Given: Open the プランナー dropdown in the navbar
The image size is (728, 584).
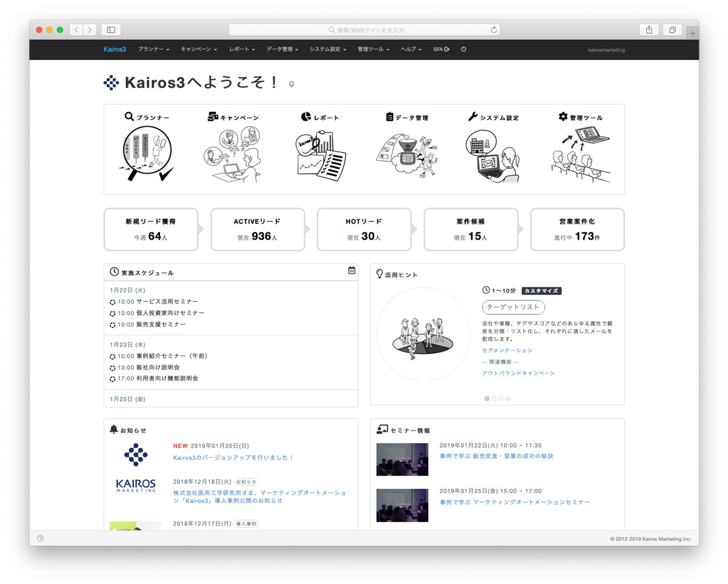Looking at the screenshot, I should (153, 50).
